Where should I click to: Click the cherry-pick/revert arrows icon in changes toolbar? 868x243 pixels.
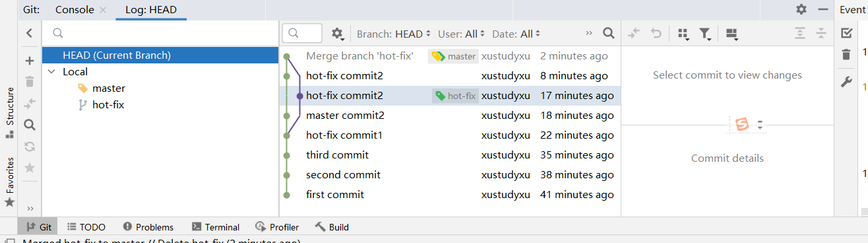pos(634,33)
